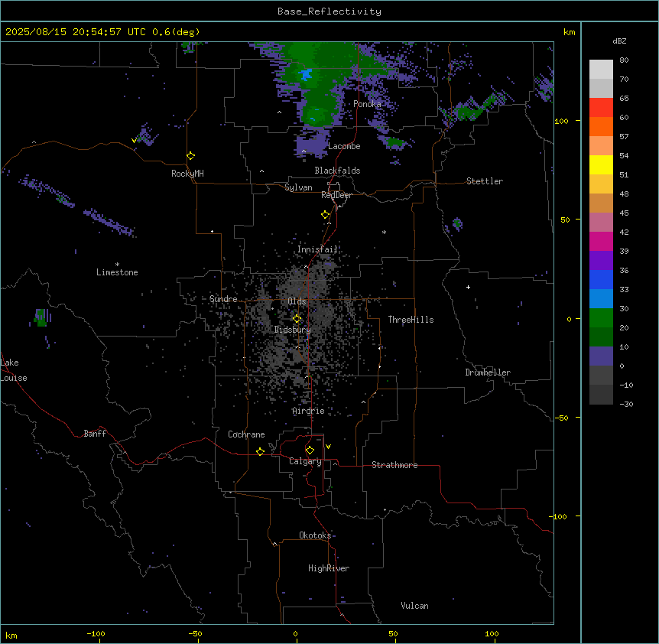Click the Innisfail city label

coord(317,249)
